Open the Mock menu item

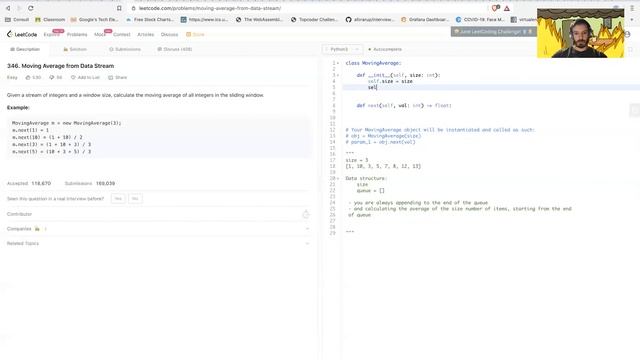point(100,35)
